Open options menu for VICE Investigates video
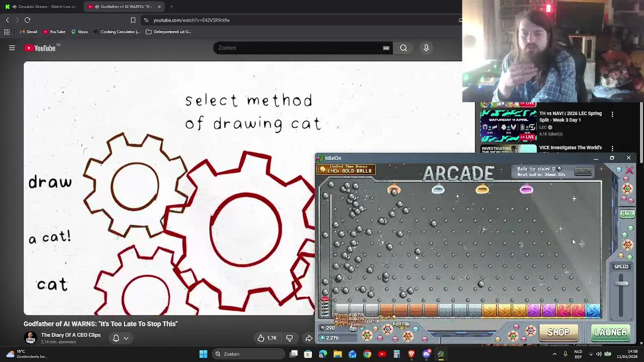 click(612, 148)
